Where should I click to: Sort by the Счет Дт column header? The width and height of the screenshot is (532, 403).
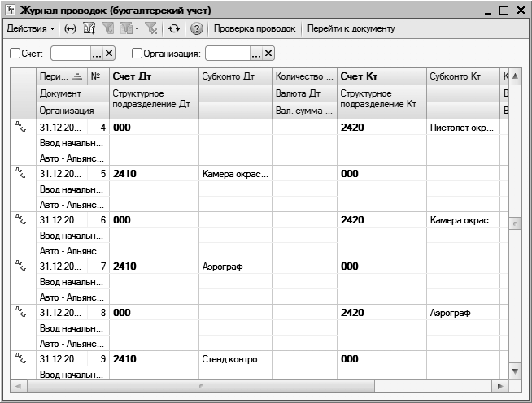(x=154, y=76)
